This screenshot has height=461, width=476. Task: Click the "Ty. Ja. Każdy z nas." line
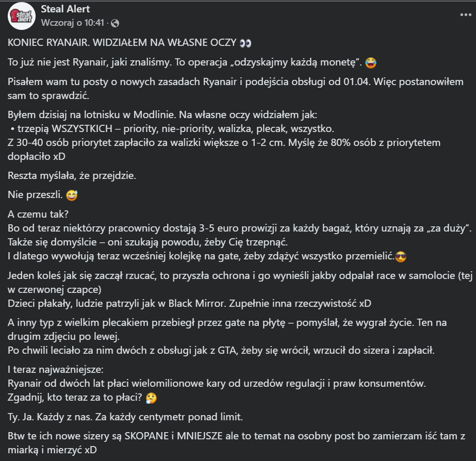click(125, 417)
